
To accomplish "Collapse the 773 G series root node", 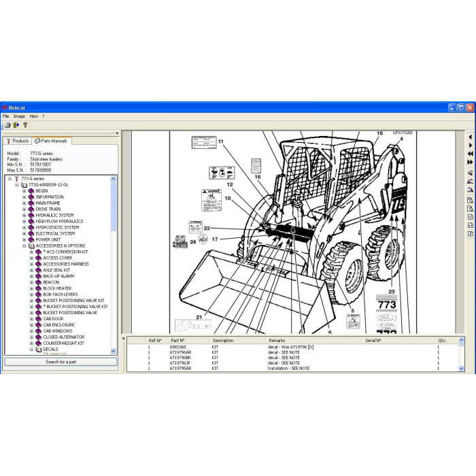I will tap(10, 179).
